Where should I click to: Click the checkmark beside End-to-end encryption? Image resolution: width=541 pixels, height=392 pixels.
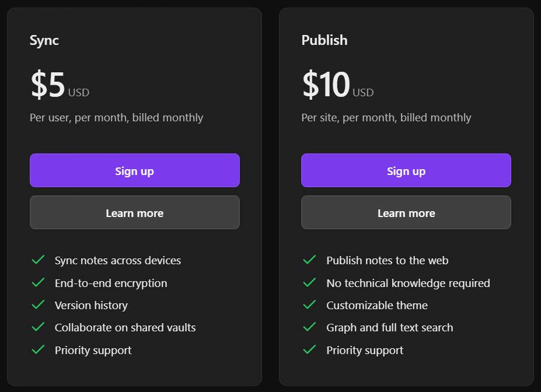click(x=38, y=282)
